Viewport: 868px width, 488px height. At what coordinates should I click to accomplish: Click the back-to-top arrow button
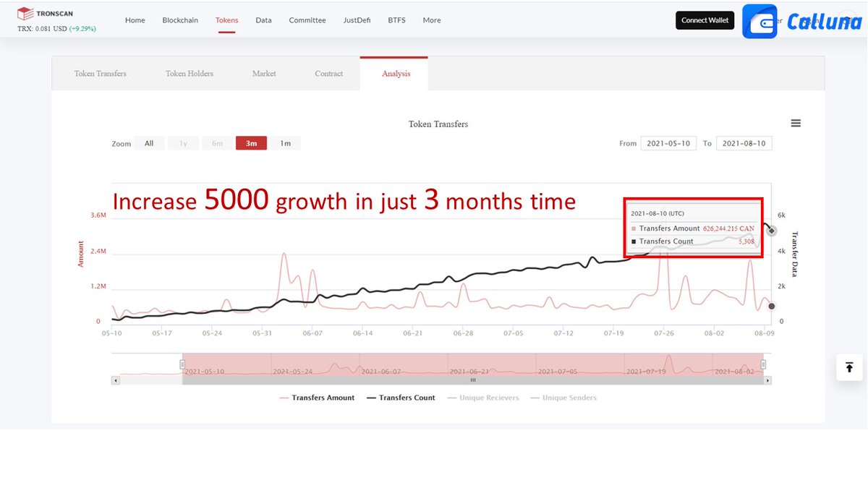(x=849, y=367)
